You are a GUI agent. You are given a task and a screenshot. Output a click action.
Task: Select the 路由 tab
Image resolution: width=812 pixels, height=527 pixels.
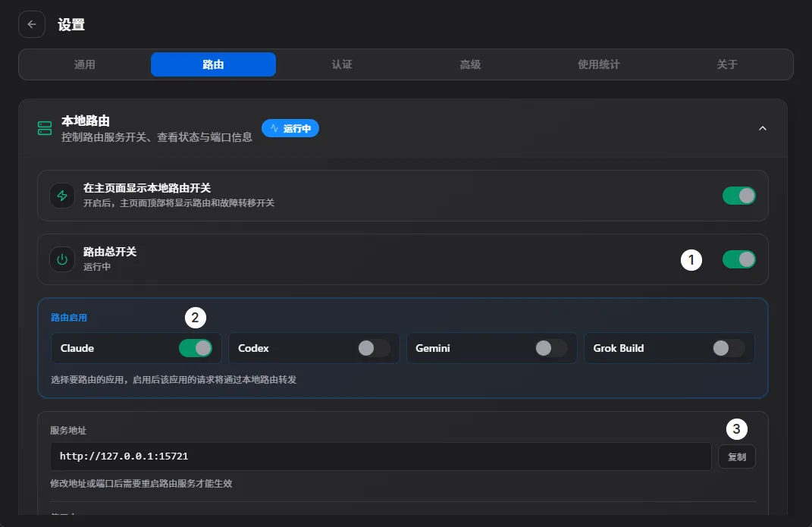tap(213, 64)
